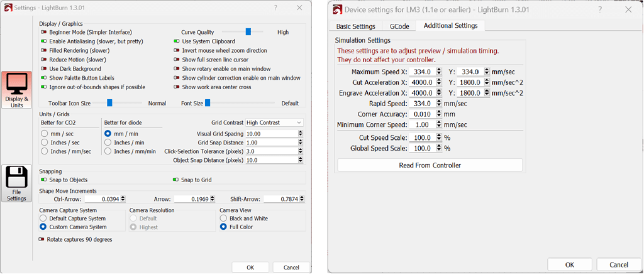Select Inches / mm/min units
Screen dimensions: 644x275
click(x=108, y=152)
